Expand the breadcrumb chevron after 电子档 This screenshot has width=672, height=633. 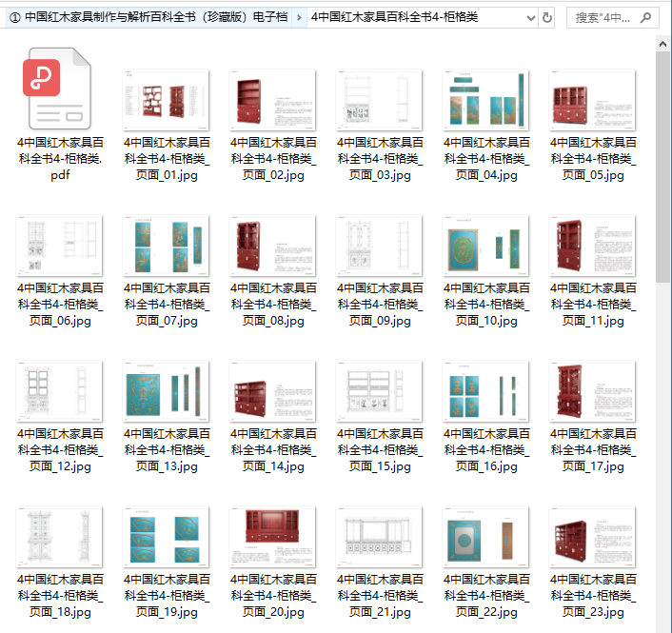(x=299, y=17)
